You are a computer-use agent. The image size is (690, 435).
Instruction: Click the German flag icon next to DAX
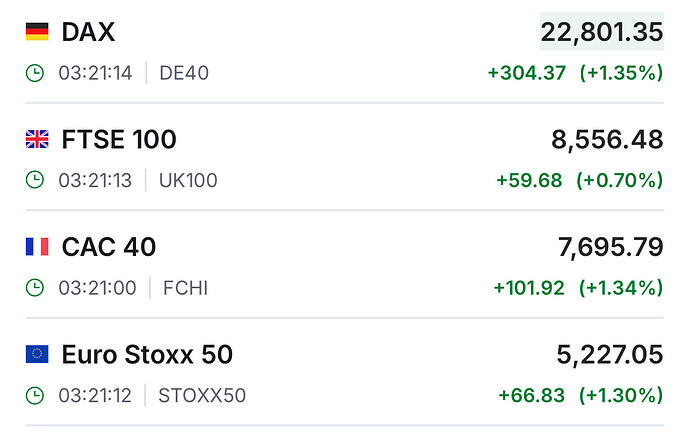tap(37, 32)
